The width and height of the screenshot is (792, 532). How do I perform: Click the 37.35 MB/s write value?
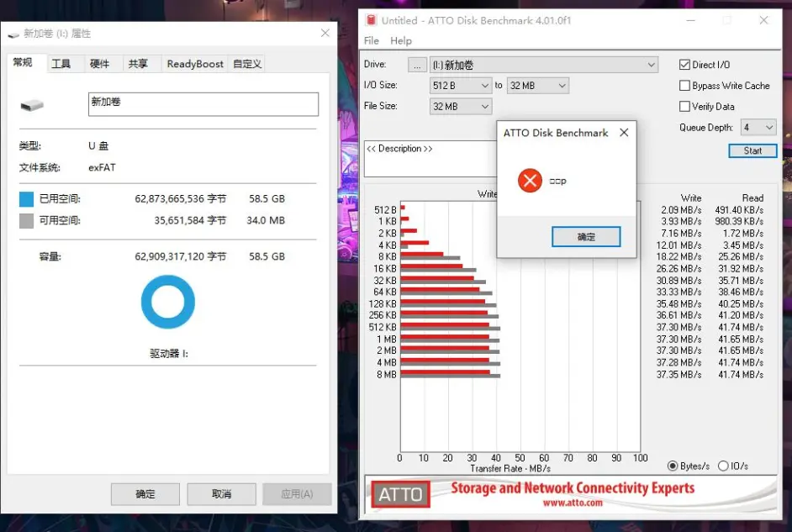[678, 375]
